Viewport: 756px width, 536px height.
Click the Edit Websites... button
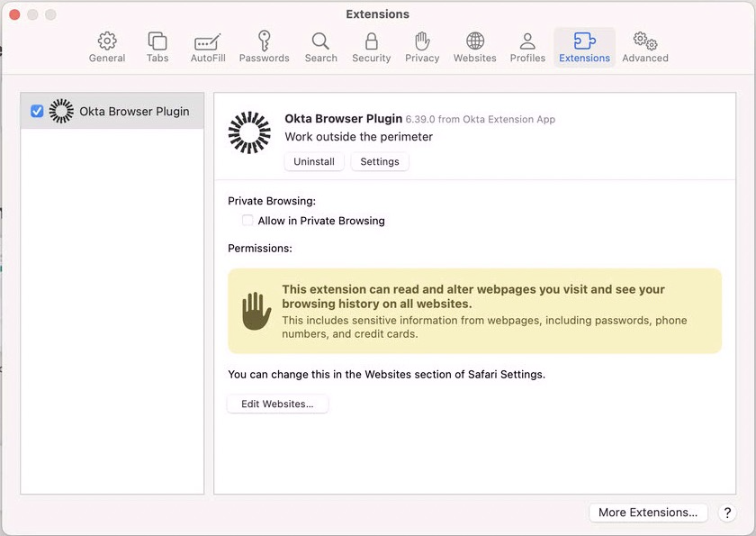coord(277,404)
